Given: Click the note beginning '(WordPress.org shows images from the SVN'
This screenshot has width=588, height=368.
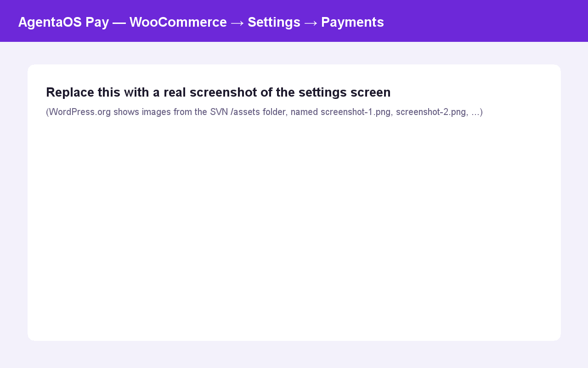Looking at the screenshot, I should pyautogui.click(x=264, y=112).
